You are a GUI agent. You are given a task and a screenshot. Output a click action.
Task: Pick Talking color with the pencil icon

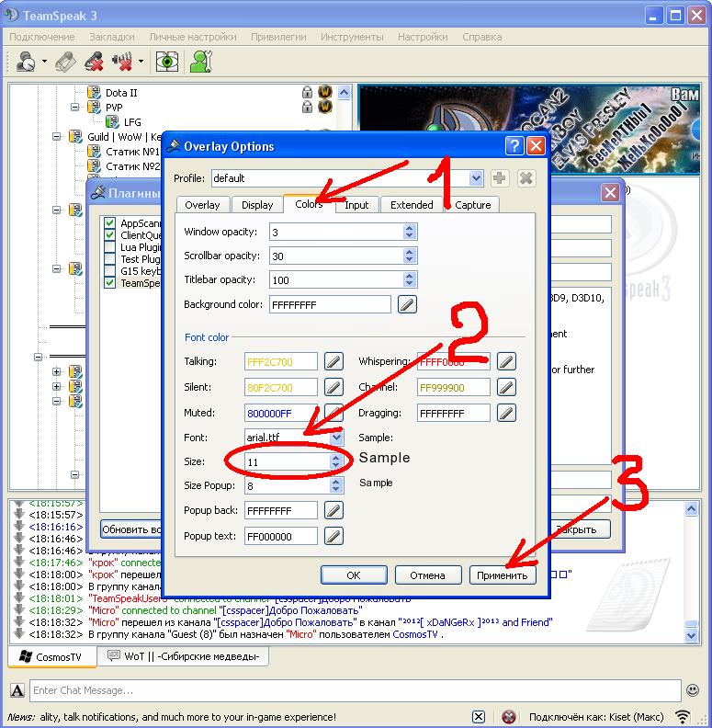click(x=333, y=361)
